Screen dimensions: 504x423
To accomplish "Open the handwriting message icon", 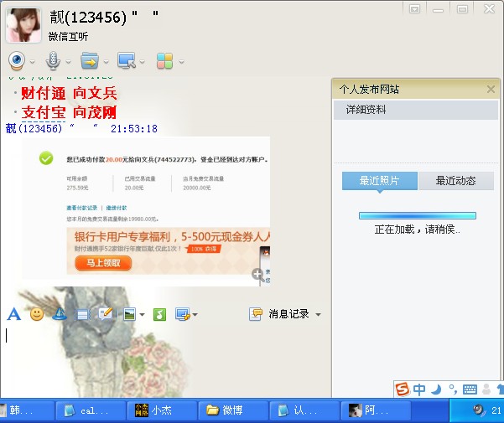I will pos(106,314).
